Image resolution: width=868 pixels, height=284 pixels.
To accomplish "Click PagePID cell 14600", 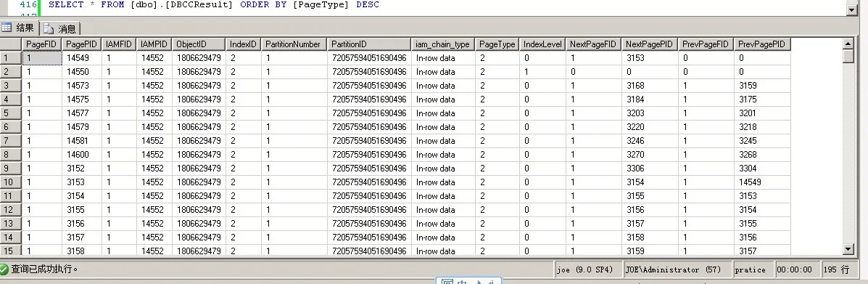I will tap(82, 154).
